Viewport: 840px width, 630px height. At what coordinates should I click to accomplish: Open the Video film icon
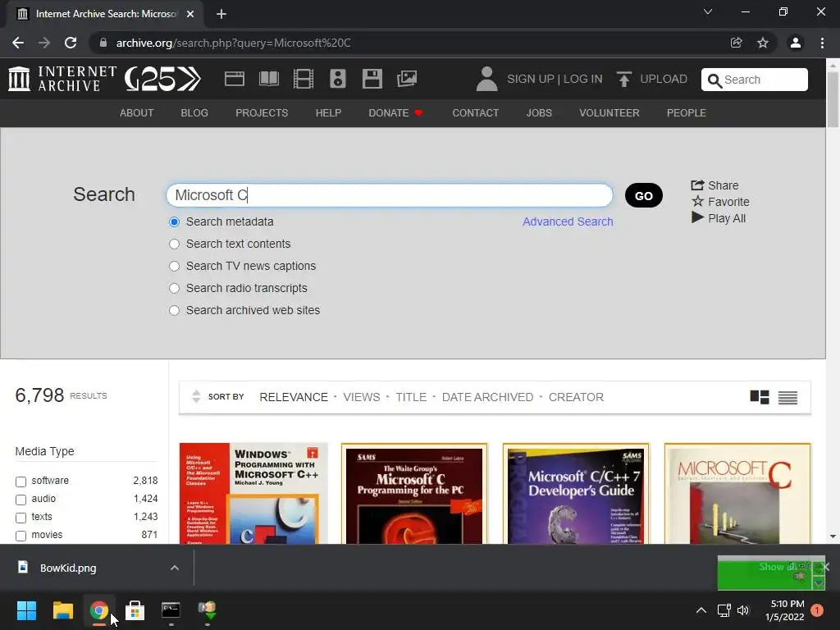coord(304,79)
